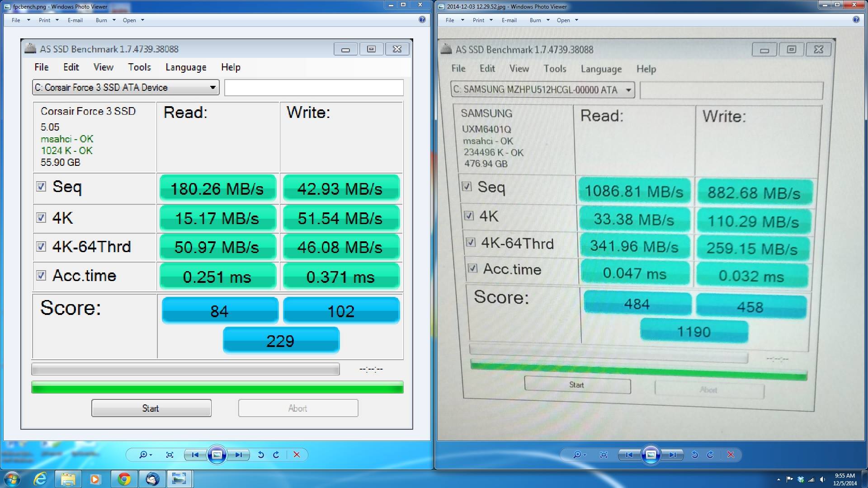This screenshot has width=868, height=488.
Task: Go to next image in left Photo Viewer
Action: [x=238, y=455]
